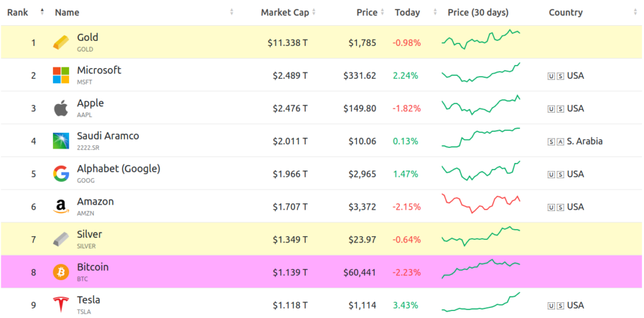
Task: Click Microsoft's USA country label
Action: [x=575, y=76]
